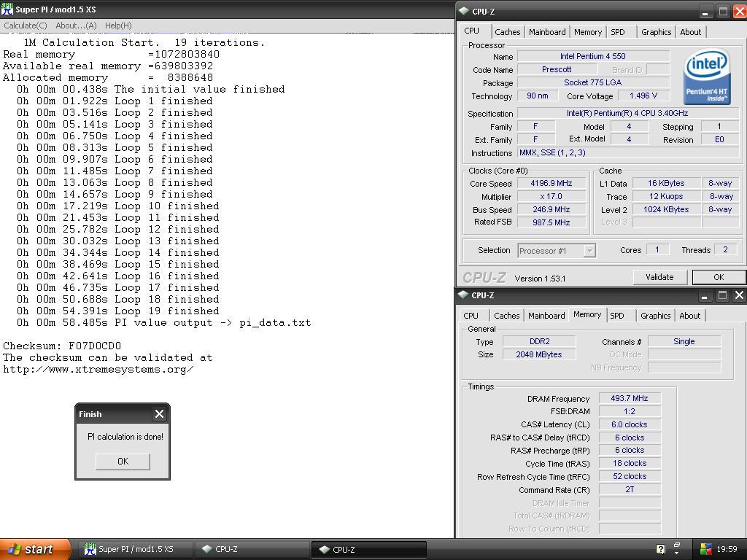
Task: Click the Bus Speed 246.9 MHz value
Action: pyautogui.click(x=551, y=209)
